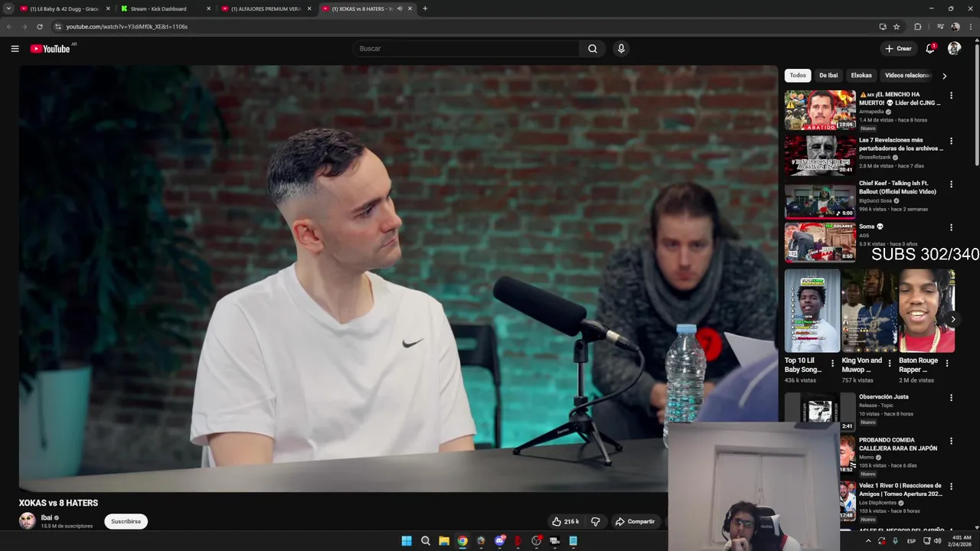This screenshot has width=980, height=551.
Task: Subscribe to Ibai with Suscribirse
Action: (126, 522)
